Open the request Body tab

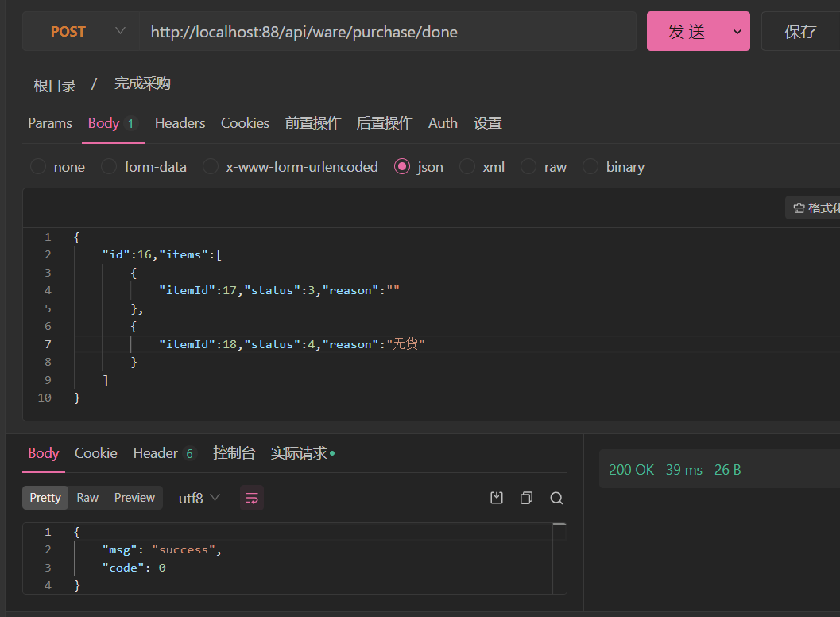(113, 123)
